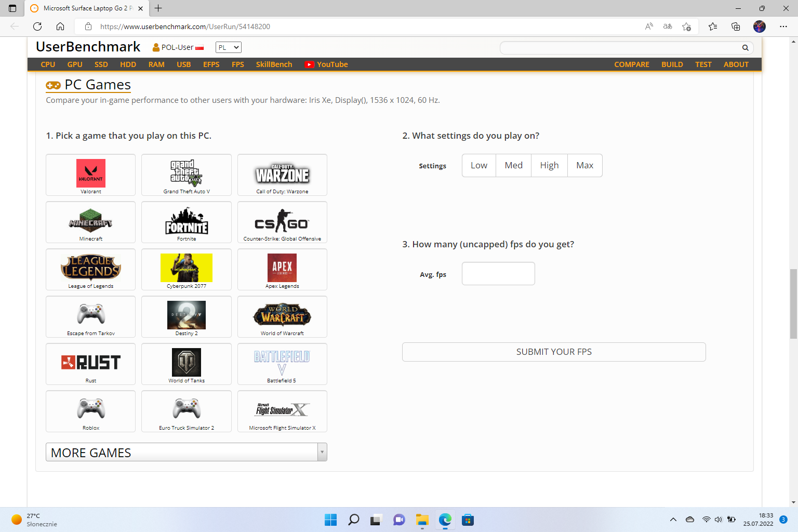Open the YouTube link in navigation bar
798x532 pixels.
point(326,64)
